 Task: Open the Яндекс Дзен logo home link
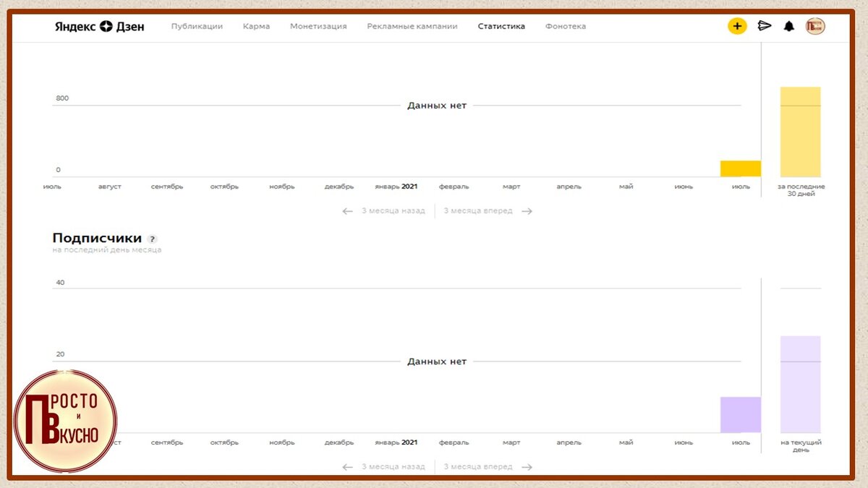[x=99, y=26]
